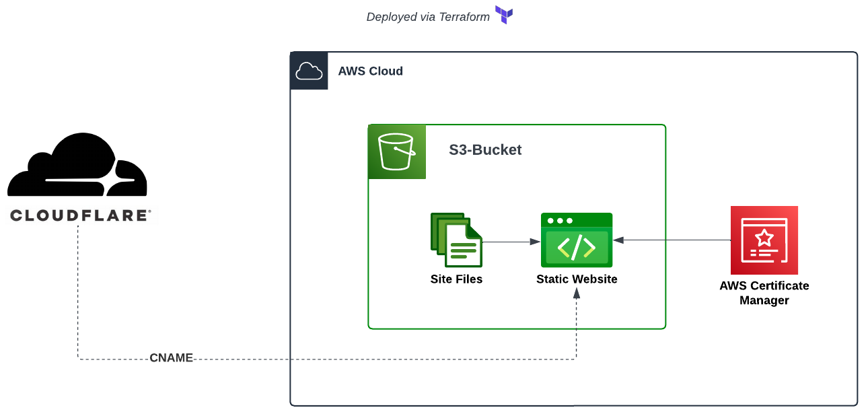Select the "S3-Bucket" heading text
868x414 pixels.
(485, 149)
